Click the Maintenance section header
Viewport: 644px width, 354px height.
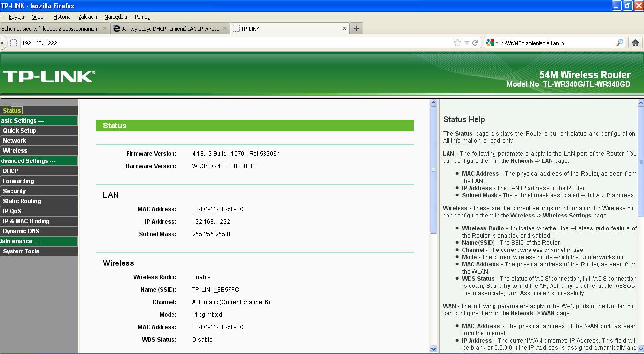[38, 241]
